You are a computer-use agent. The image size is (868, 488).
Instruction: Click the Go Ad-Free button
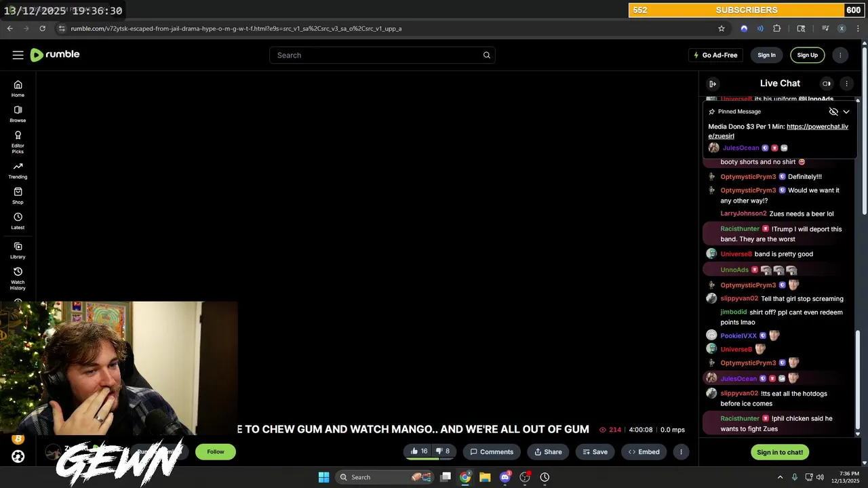(715, 55)
